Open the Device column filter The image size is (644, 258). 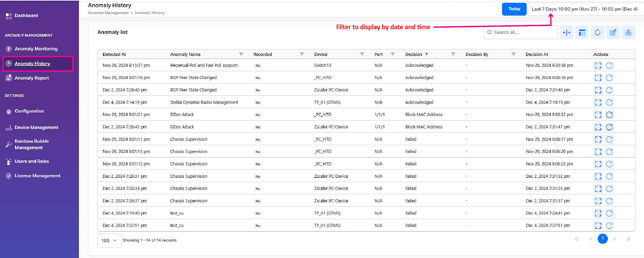362,54
